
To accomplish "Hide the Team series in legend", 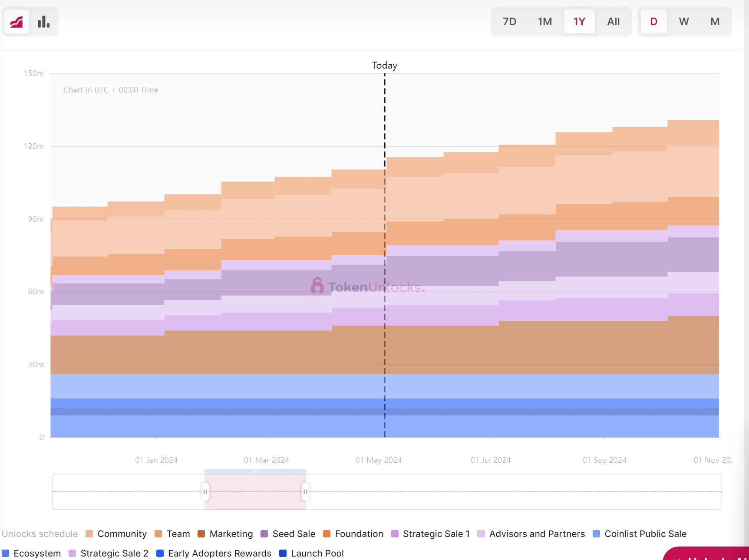I will coord(172,534).
